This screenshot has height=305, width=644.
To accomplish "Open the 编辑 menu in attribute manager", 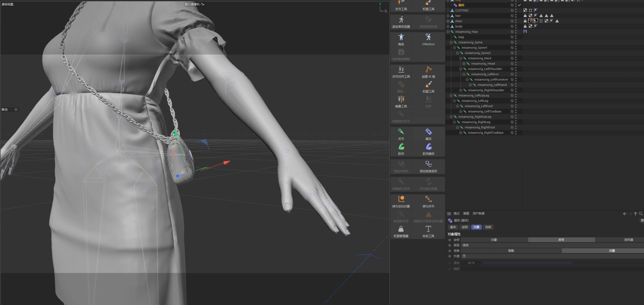I will 466,214.
